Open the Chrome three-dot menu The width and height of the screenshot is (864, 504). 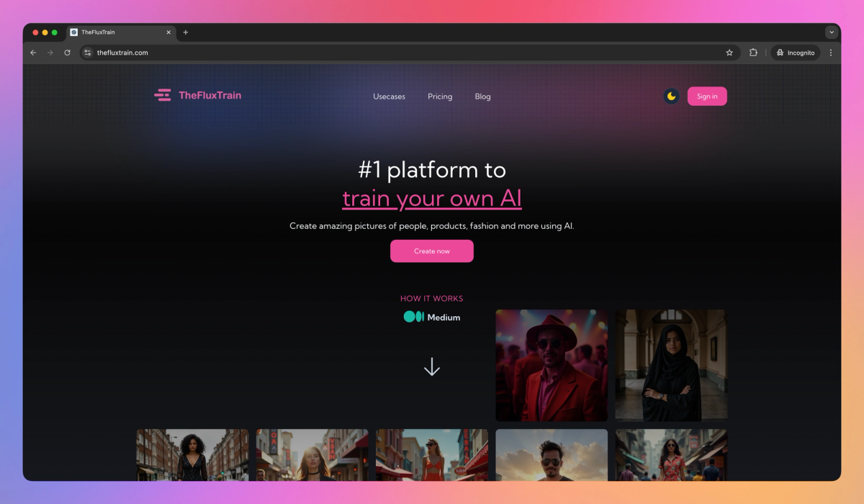(x=831, y=52)
